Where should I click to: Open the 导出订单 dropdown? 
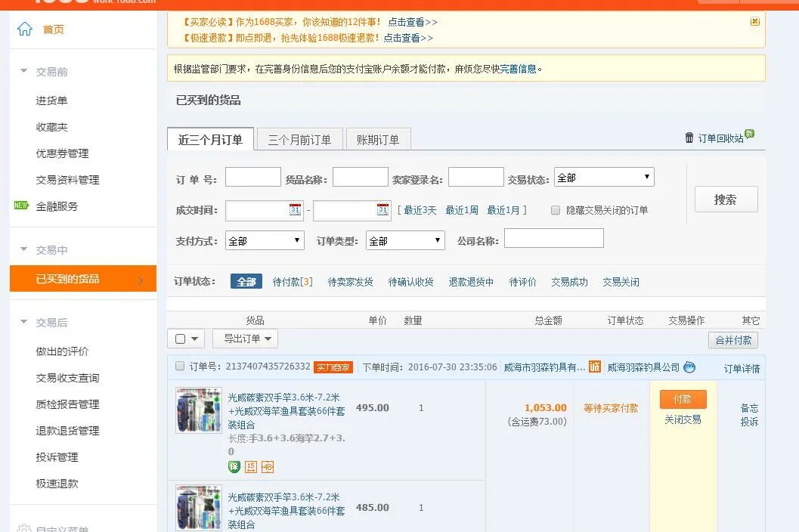pyautogui.click(x=245, y=339)
